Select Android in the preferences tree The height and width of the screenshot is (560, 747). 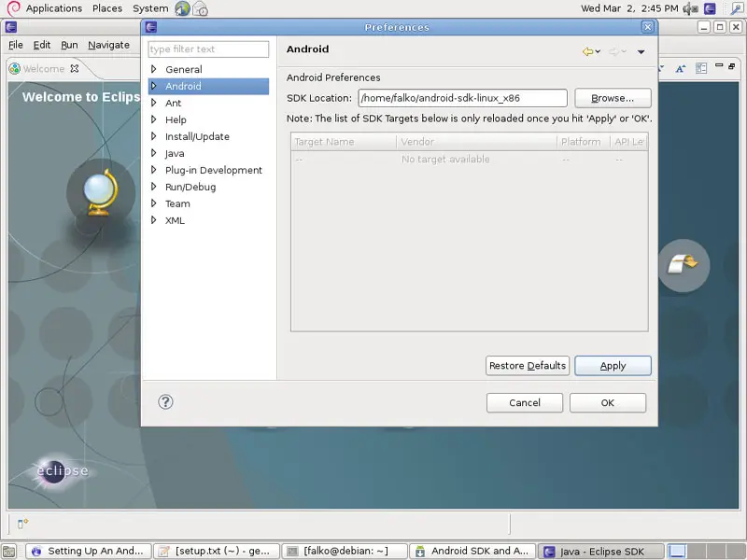(183, 86)
